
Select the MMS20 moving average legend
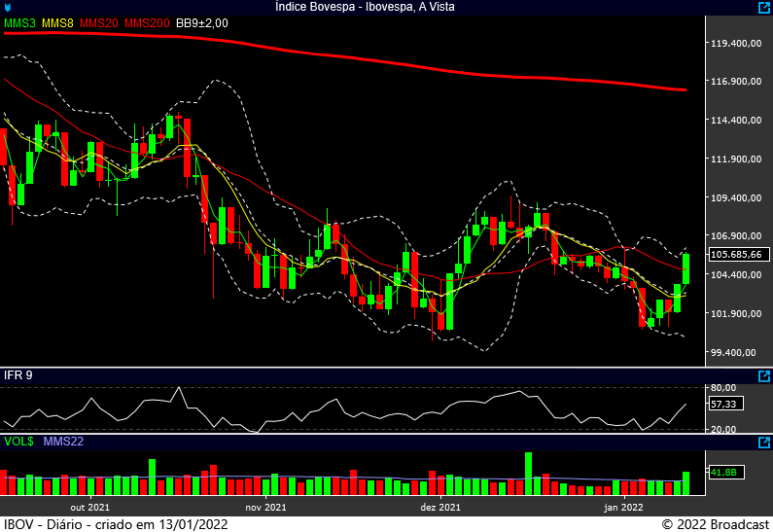pos(99,22)
